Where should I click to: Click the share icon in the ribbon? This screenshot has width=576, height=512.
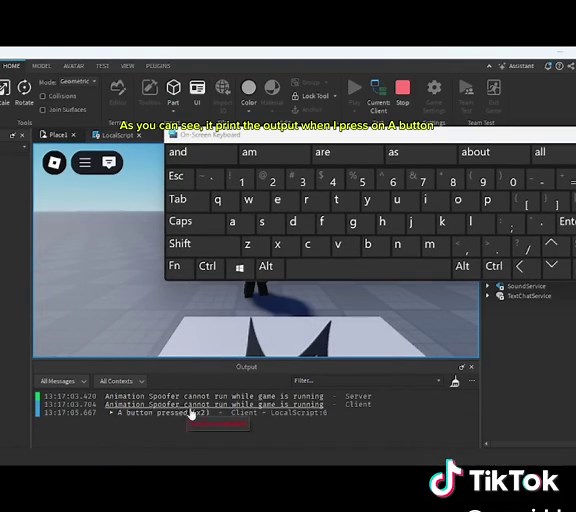tap(571, 66)
